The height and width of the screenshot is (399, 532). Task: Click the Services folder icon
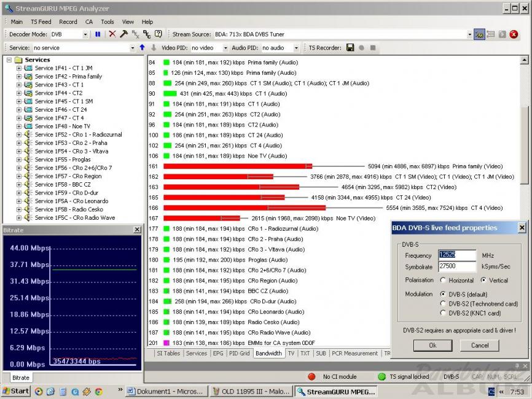18,60
